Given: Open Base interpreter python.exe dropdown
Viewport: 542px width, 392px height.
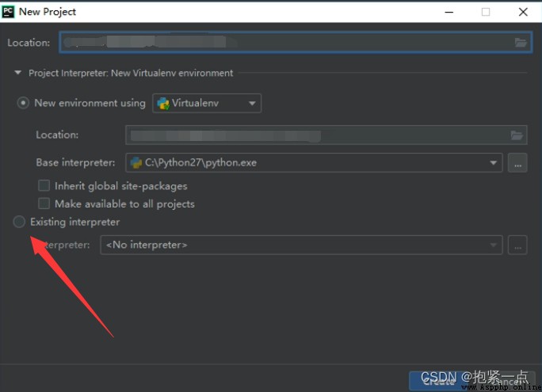Looking at the screenshot, I should point(314,162).
